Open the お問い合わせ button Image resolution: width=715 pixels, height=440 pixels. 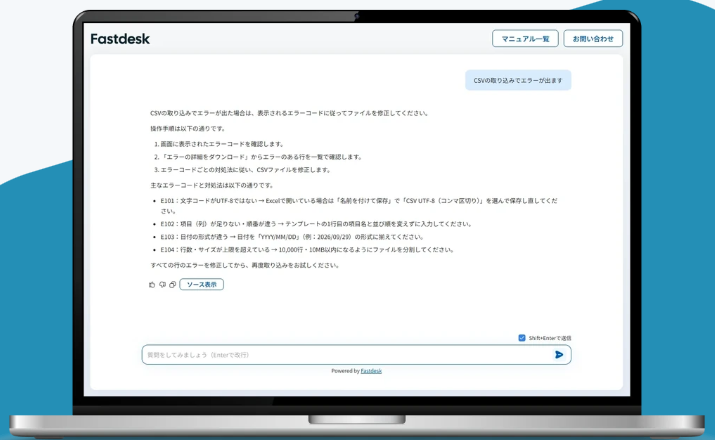tap(593, 39)
